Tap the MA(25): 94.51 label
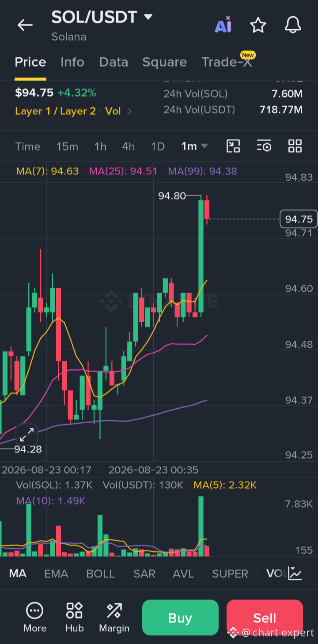Viewport: 318px width, 644px height. [x=123, y=171]
